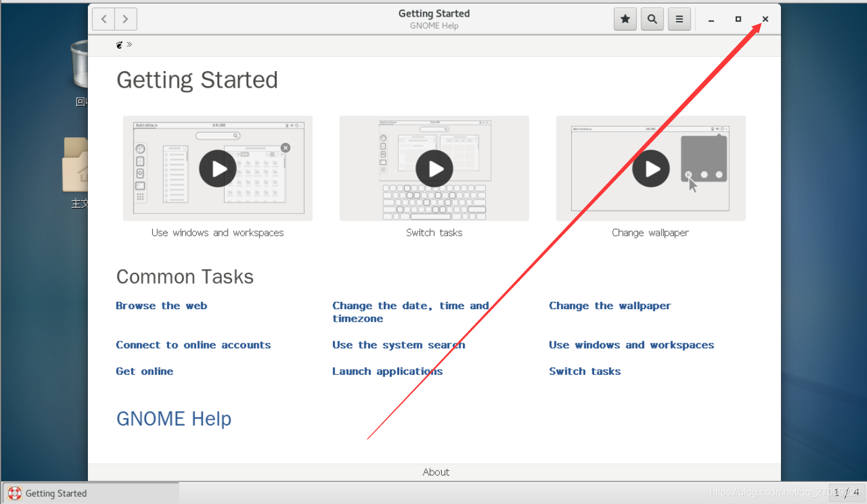Open search with the magnifier icon
The height and width of the screenshot is (504, 867).
tap(652, 19)
